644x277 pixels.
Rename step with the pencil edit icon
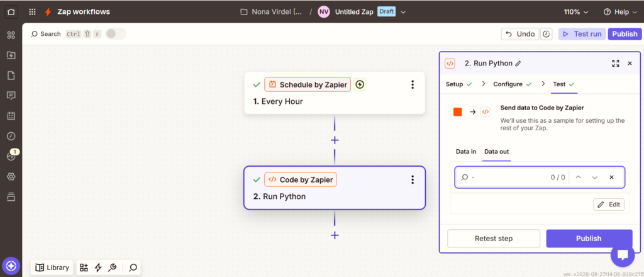click(518, 64)
